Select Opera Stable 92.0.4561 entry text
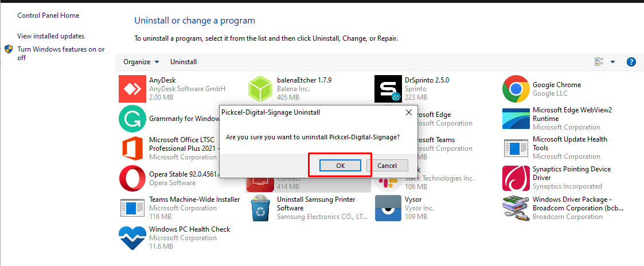The width and height of the screenshot is (644, 266). 185,174
